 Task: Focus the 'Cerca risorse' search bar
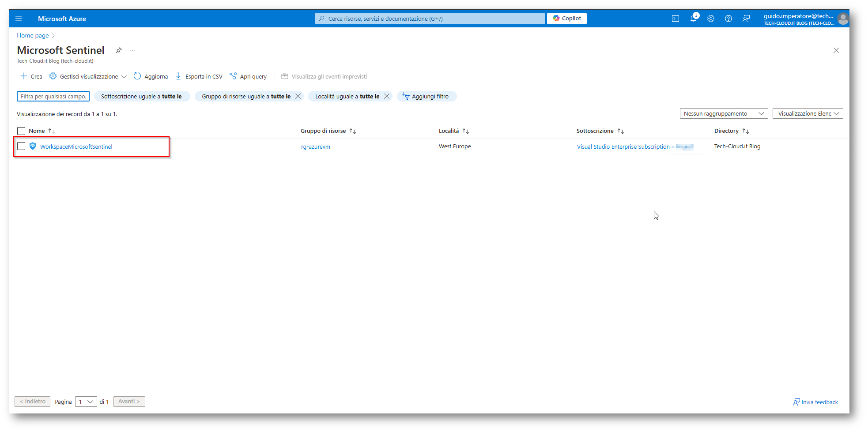coord(430,19)
